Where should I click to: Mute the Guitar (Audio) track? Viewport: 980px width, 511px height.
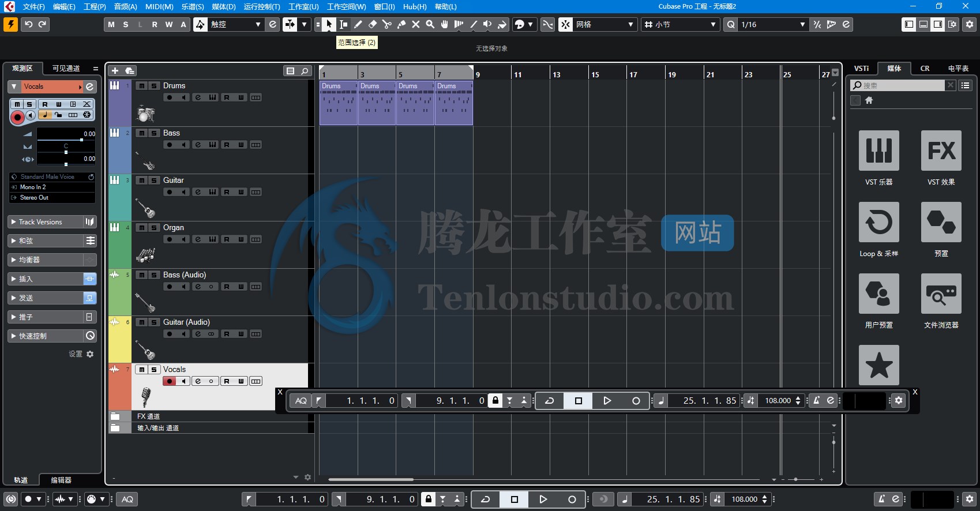[141, 322]
